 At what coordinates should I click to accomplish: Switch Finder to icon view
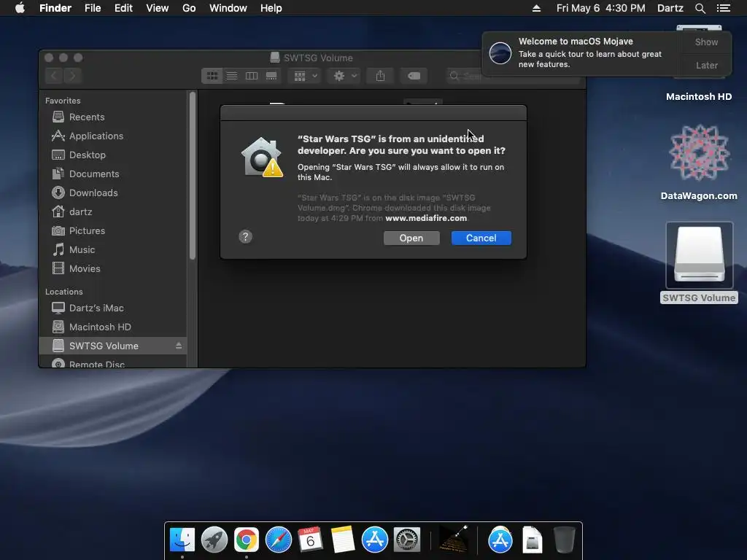212,76
